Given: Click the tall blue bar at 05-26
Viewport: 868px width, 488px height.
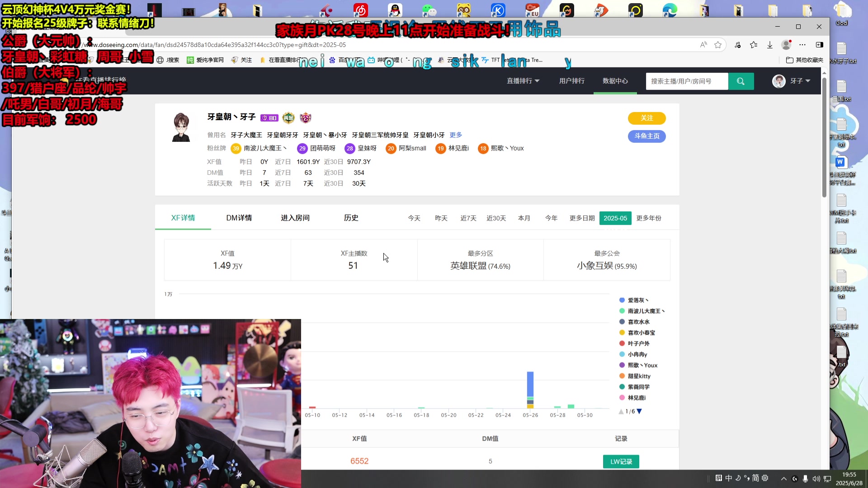Looking at the screenshot, I should click(x=530, y=384).
